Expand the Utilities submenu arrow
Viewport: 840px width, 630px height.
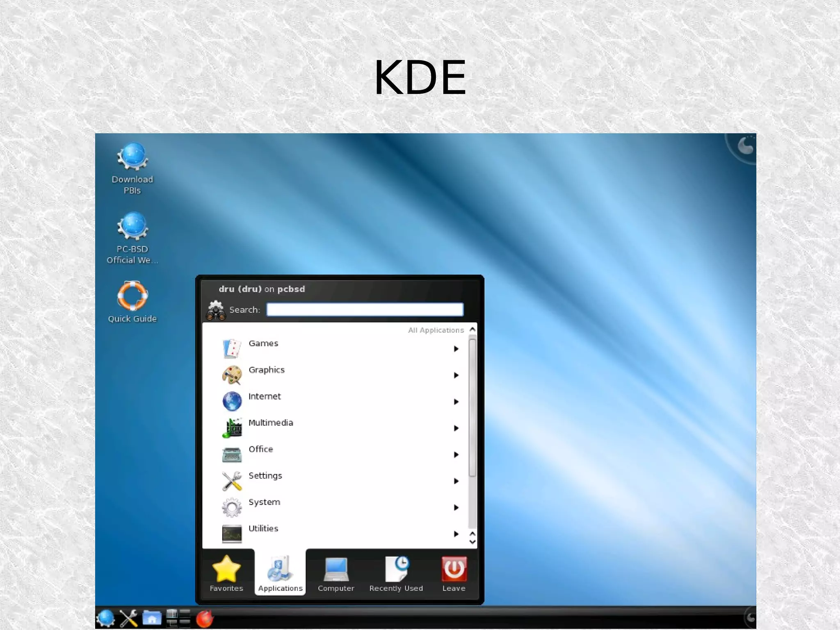pos(456,534)
